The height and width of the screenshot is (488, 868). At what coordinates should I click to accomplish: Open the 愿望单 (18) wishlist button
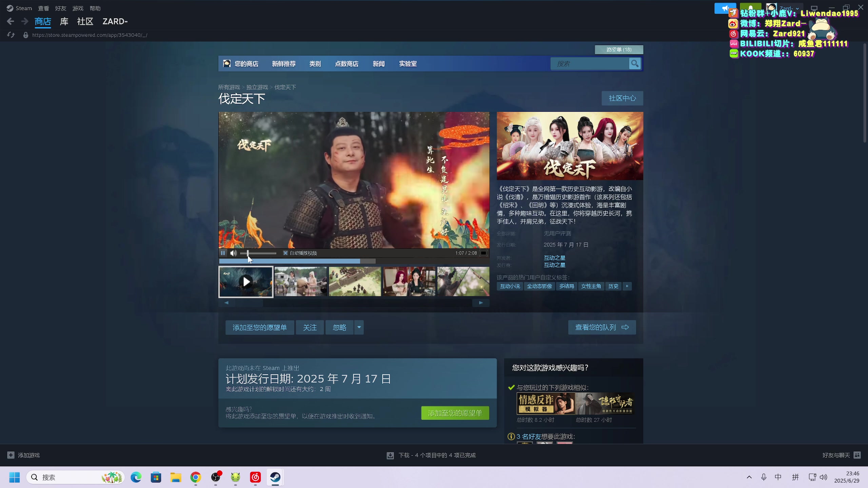coord(619,49)
